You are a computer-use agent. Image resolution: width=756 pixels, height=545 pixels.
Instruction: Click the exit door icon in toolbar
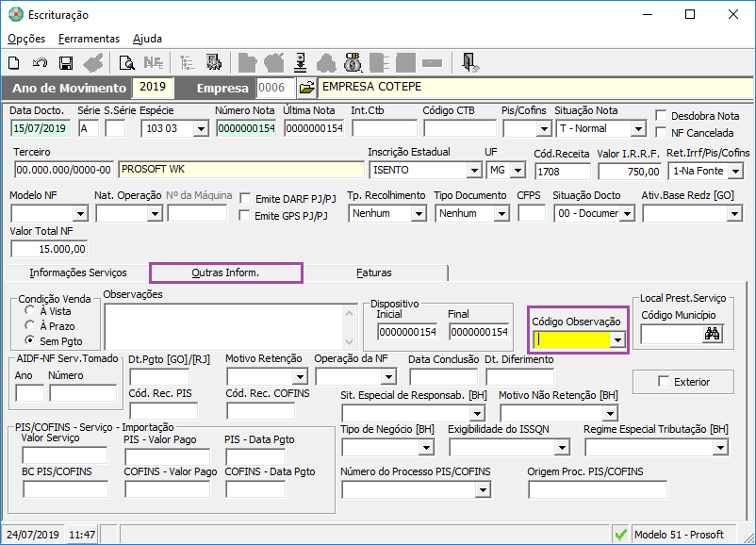click(x=469, y=63)
